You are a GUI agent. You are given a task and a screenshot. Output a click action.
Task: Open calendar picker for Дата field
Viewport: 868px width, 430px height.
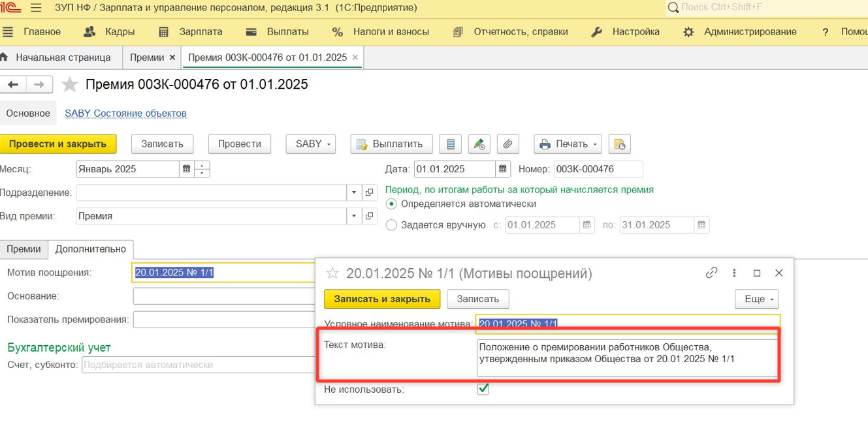[502, 169]
